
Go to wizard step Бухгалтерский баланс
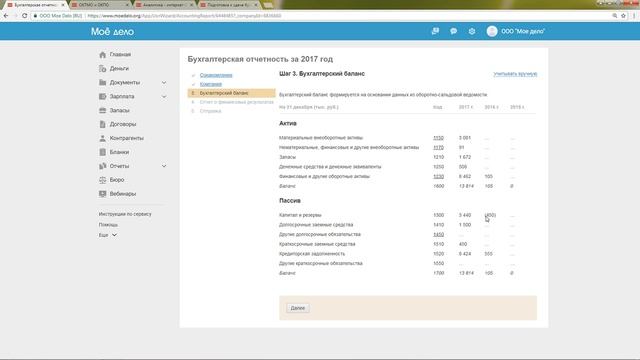[231, 93]
